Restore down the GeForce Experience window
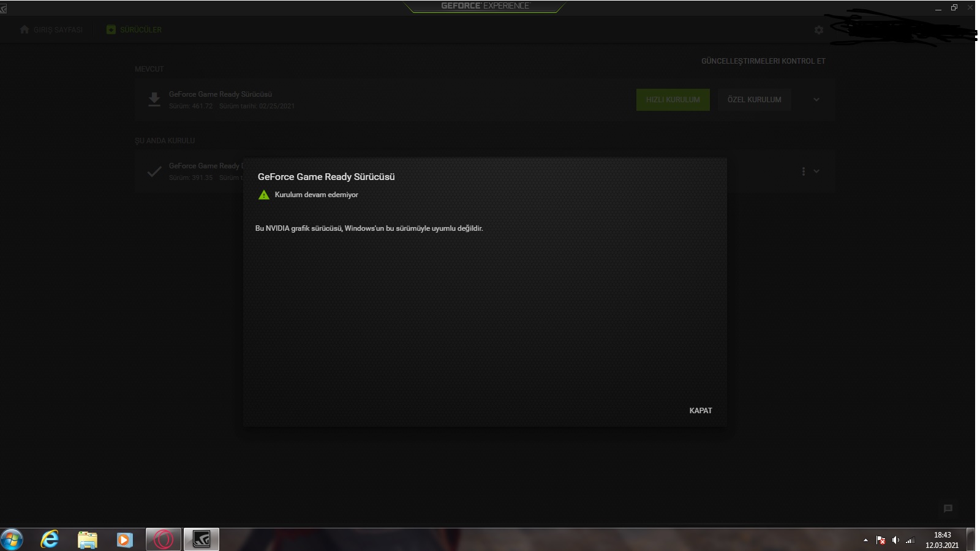 (x=954, y=7)
